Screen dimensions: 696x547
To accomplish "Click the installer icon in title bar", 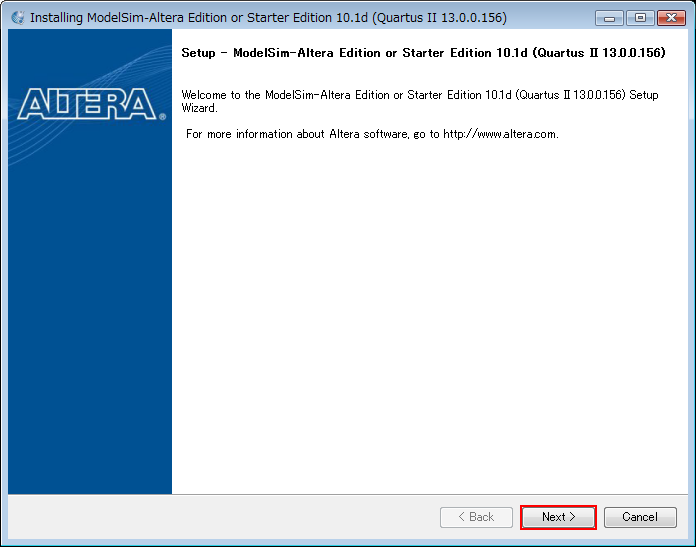I will pos(18,18).
